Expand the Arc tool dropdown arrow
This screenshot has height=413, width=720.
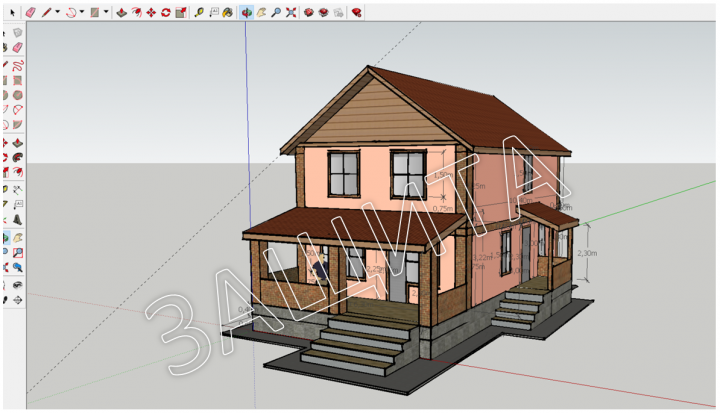point(82,12)
